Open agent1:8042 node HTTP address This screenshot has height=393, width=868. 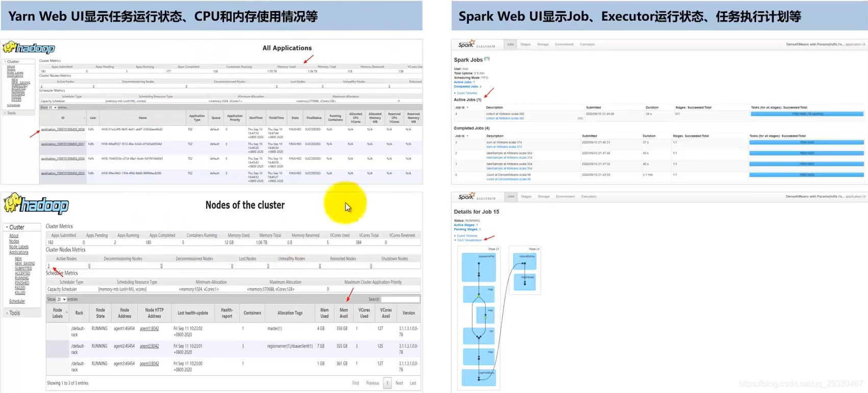click(150, 329)
